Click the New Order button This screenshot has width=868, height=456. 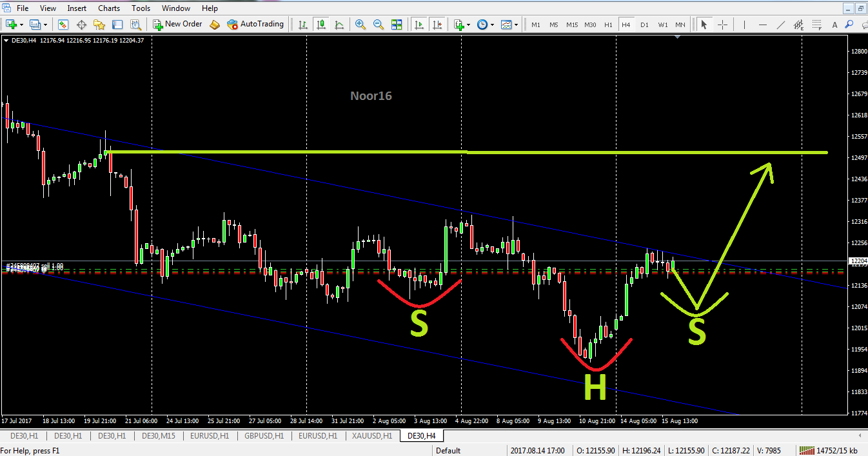point(177,25)
